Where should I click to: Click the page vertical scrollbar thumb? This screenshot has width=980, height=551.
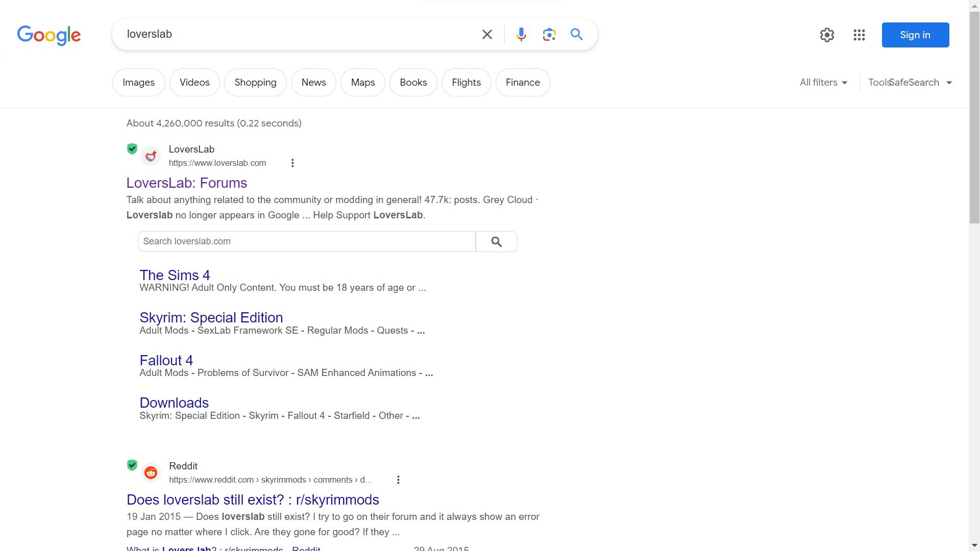click(x=974, y=117)
